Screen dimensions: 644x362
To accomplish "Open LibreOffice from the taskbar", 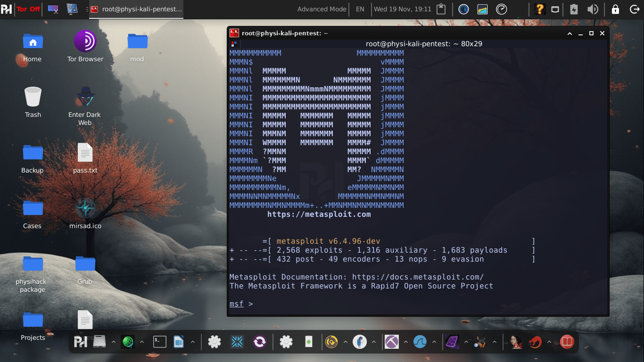I will [x=179, y=342].
